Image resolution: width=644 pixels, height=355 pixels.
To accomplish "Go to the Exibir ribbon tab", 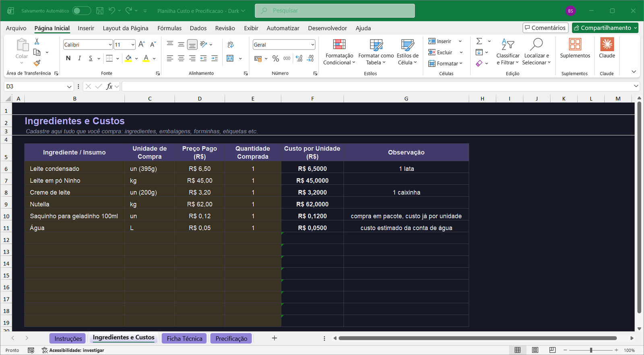I will [x=251, y=28].
